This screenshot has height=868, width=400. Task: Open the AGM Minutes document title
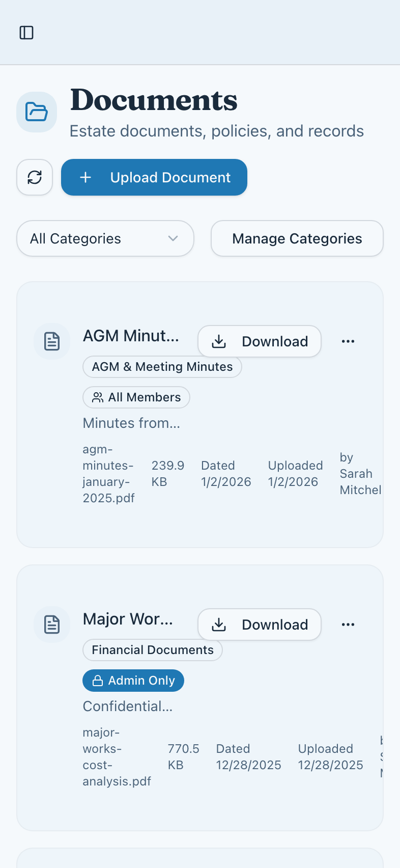coord(131,336)
